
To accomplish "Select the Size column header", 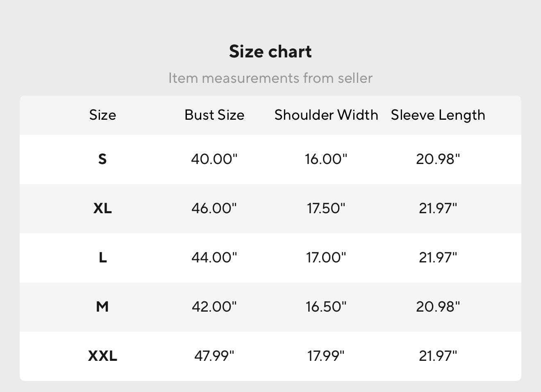I will 102,115.
